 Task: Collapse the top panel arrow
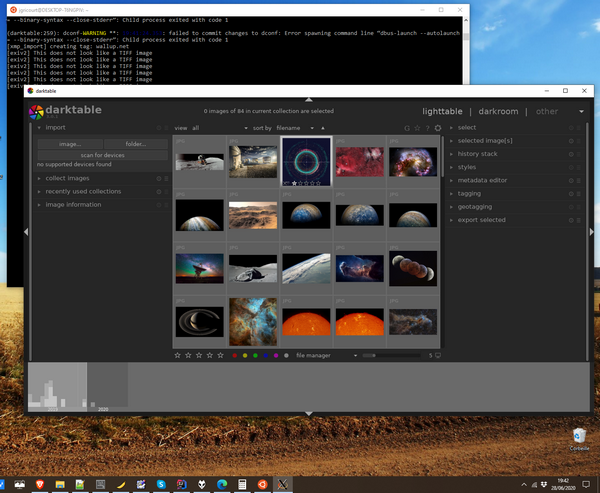pos(309,100)
